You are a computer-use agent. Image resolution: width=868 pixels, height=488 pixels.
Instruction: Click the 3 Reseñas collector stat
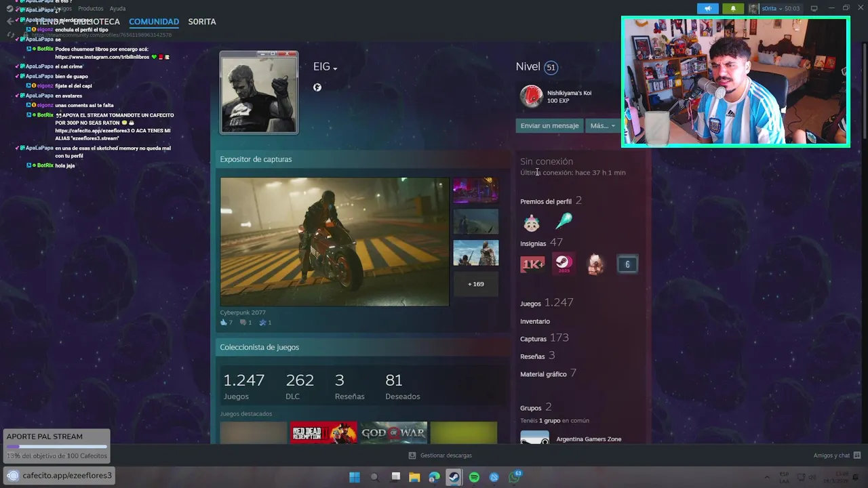point(349,386)
